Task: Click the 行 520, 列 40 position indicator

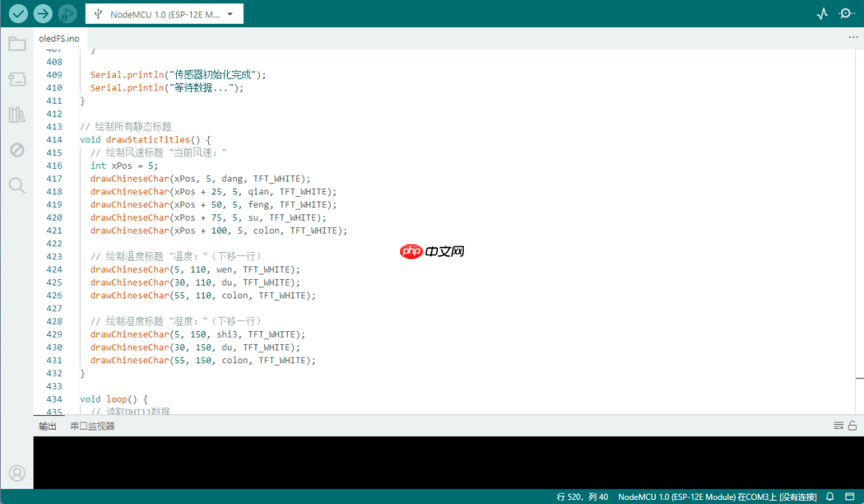Action: 582,497
